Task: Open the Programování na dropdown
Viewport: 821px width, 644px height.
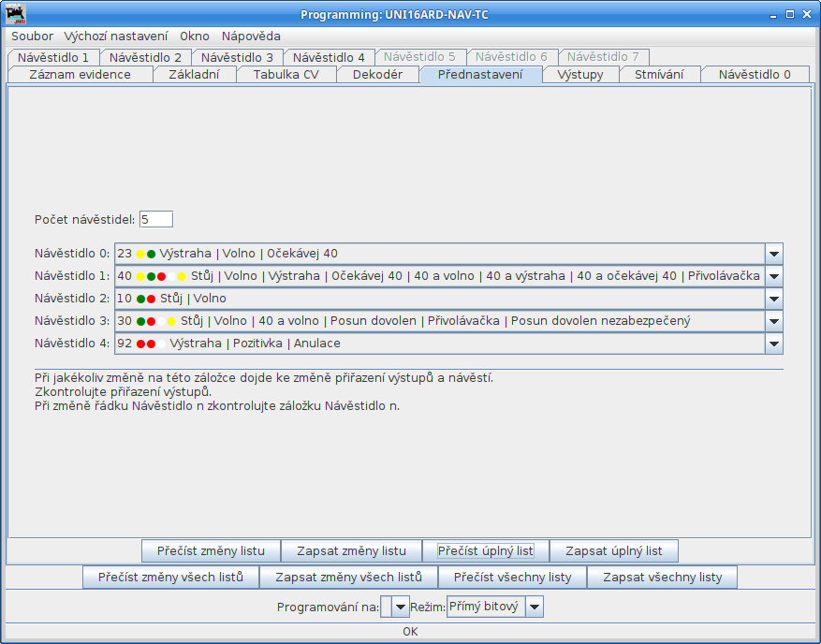Action: [400, 607]
